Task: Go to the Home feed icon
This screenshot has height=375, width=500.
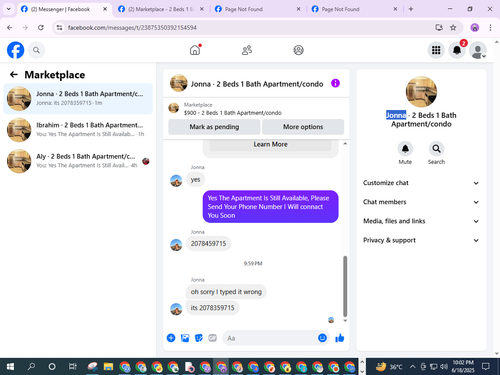Action: (x=195, y=50)
